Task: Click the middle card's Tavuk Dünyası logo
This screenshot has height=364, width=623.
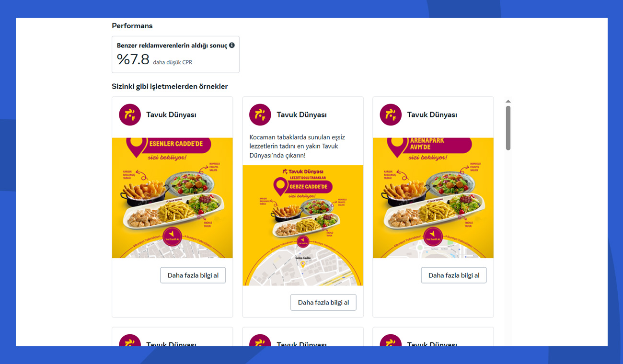Action: (x=260, y=115)
